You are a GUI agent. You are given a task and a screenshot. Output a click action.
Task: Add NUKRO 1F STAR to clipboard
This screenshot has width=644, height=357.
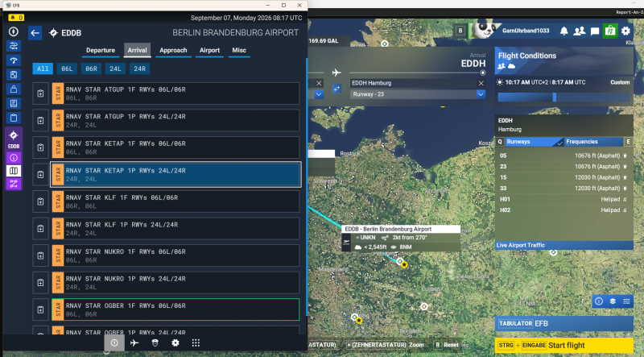(x=41, y=255)
